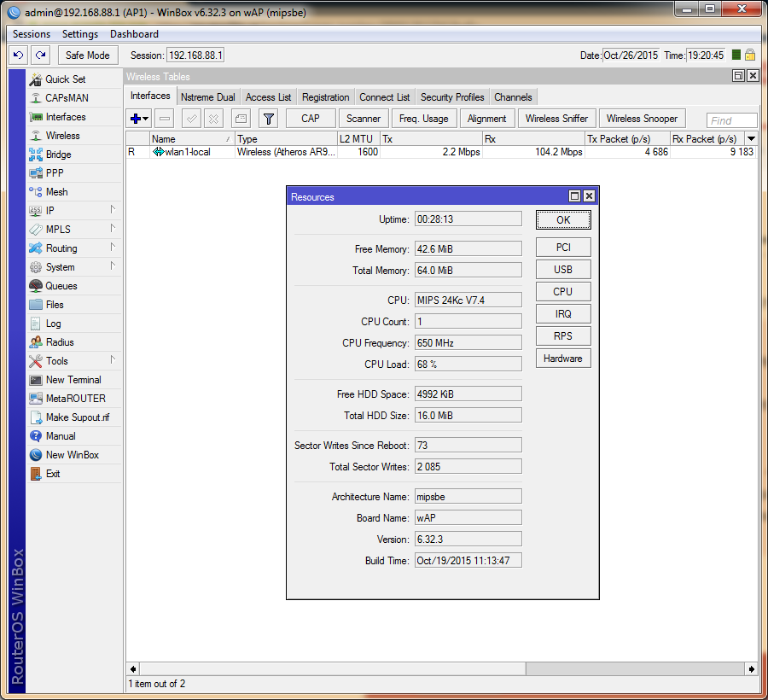Switch to the Security Profiles tab

coord(452,97)
